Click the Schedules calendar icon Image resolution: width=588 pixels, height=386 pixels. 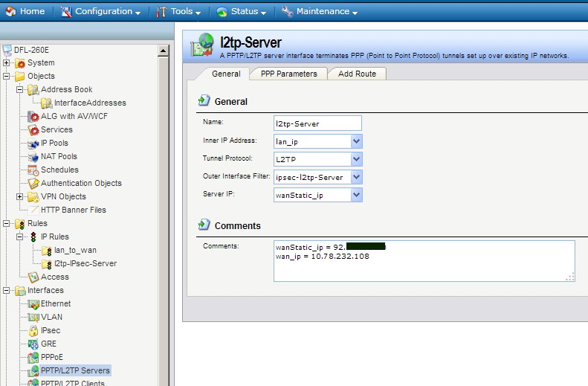click(x=33, y=170)
